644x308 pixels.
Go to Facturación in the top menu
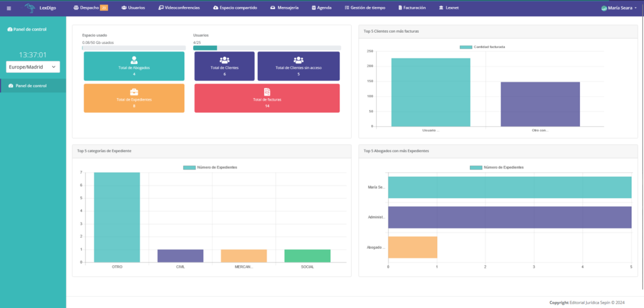pyautogui.click(x=411, y=8)
